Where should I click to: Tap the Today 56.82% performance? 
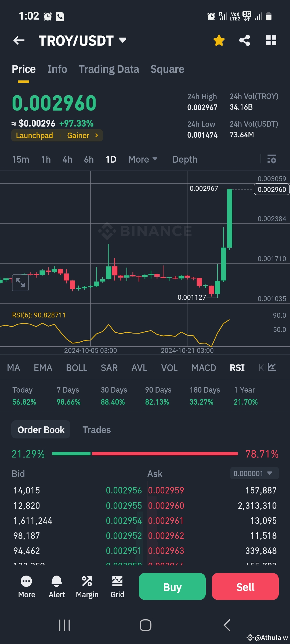(24, 396)
